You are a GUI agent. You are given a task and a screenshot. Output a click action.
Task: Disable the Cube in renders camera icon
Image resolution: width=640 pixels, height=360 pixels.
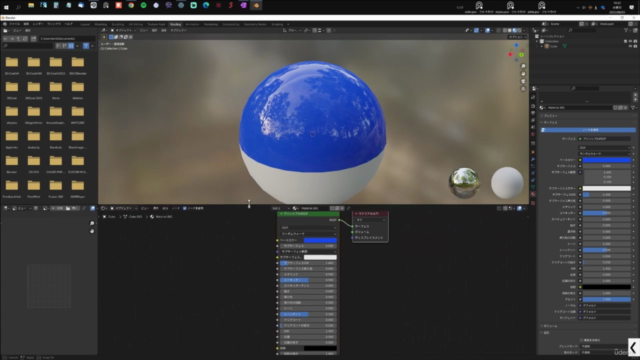tap(635, 46)
